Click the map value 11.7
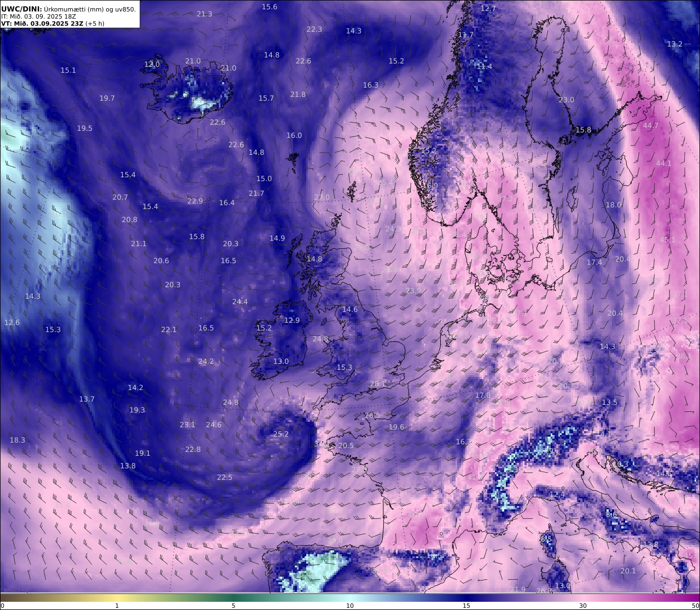Image resolution: width=700 pixels, height=610 pixels. (x=466, y=34)
